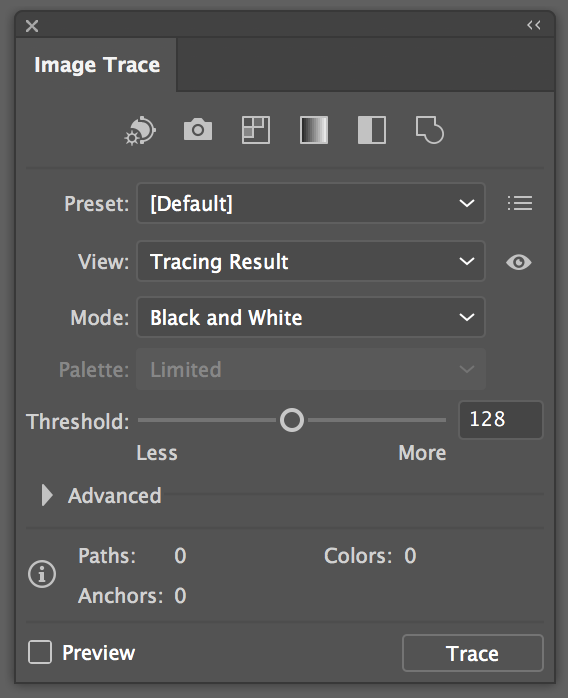Screen dimensions: 568x698
Task: Open the Preset dropdown showing [Default]
Action: [311, 203]
